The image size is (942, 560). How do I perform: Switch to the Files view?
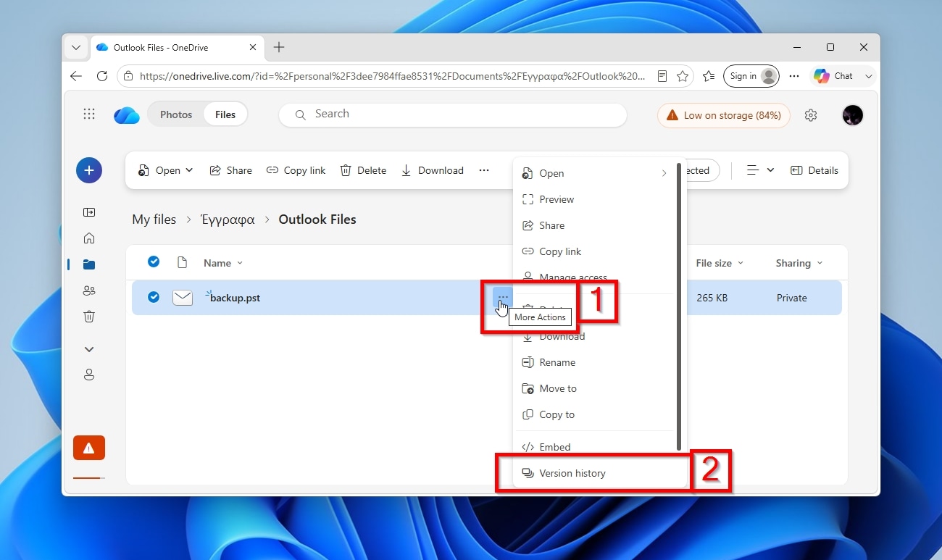pyautogui.click(x=225, y=114)
